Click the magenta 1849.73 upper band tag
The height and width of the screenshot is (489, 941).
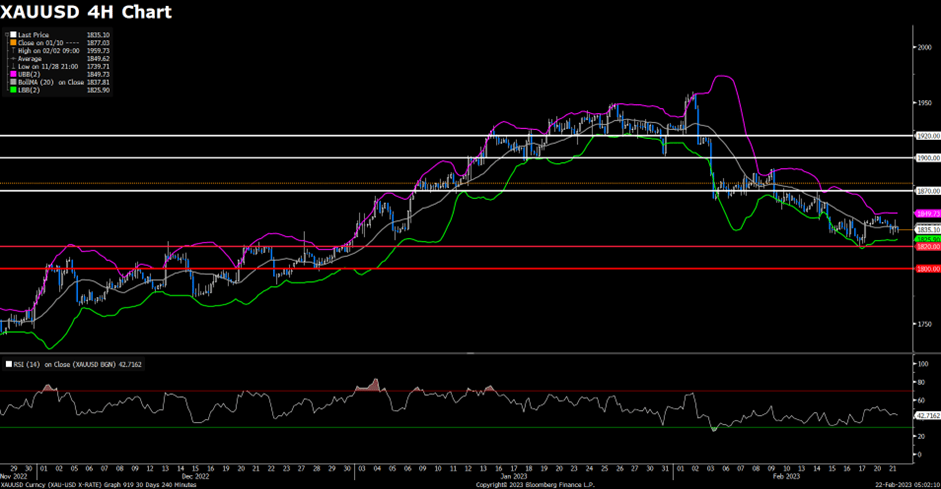[x=927, y=213]
